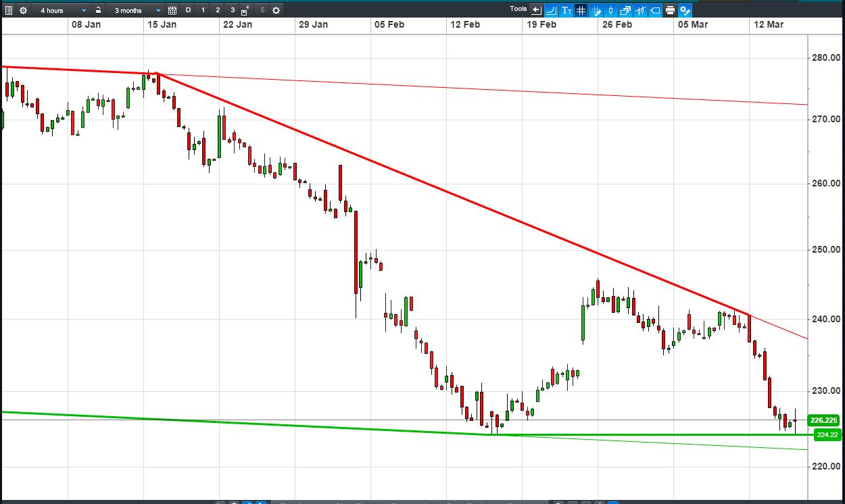This screenshot has width=845, height=504.
Task: Click the 26 Feb date axis label
Action: tap(617, 24)
